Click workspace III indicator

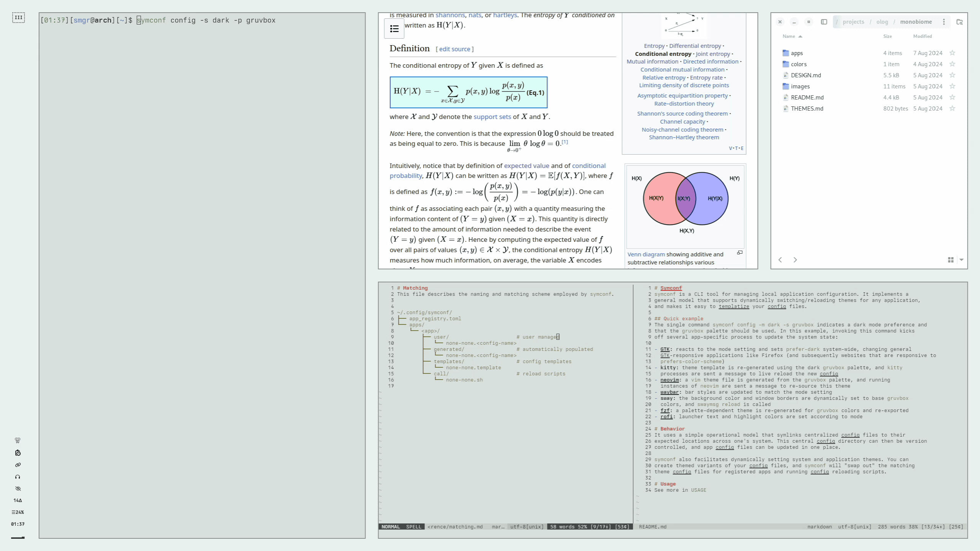point(18,18)
